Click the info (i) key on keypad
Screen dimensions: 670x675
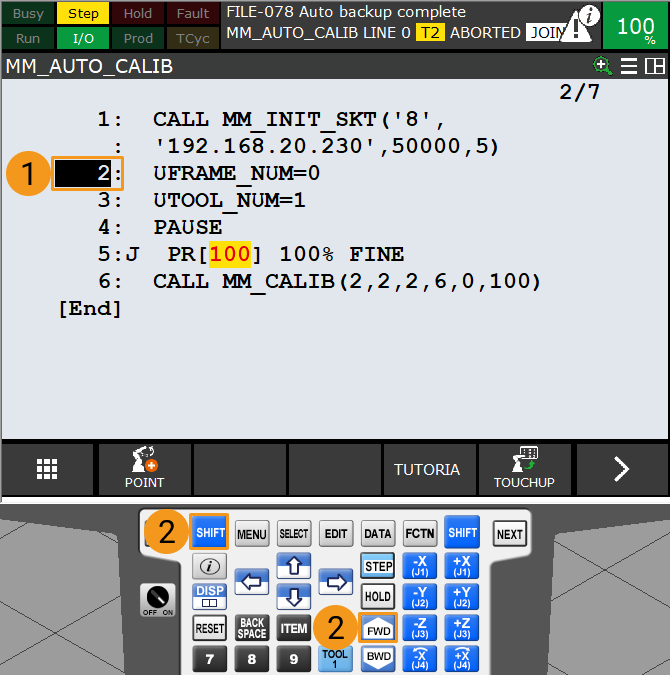pos(209,566)
